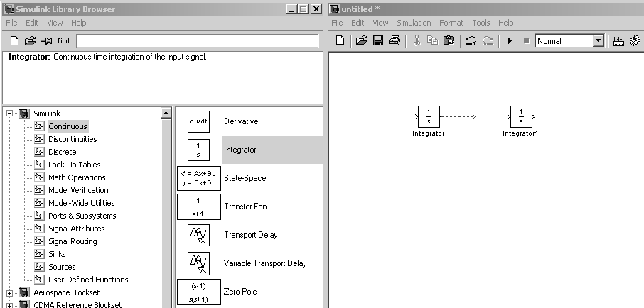
Task: Select the Transfer Fcn block icon
Action: 198,207
